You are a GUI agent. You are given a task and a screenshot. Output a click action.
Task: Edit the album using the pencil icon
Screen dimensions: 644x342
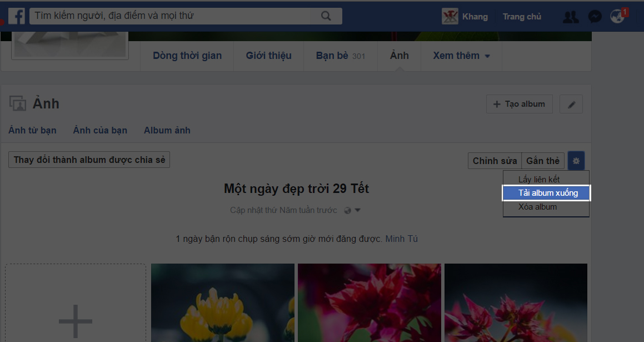[x=571, y=103]
